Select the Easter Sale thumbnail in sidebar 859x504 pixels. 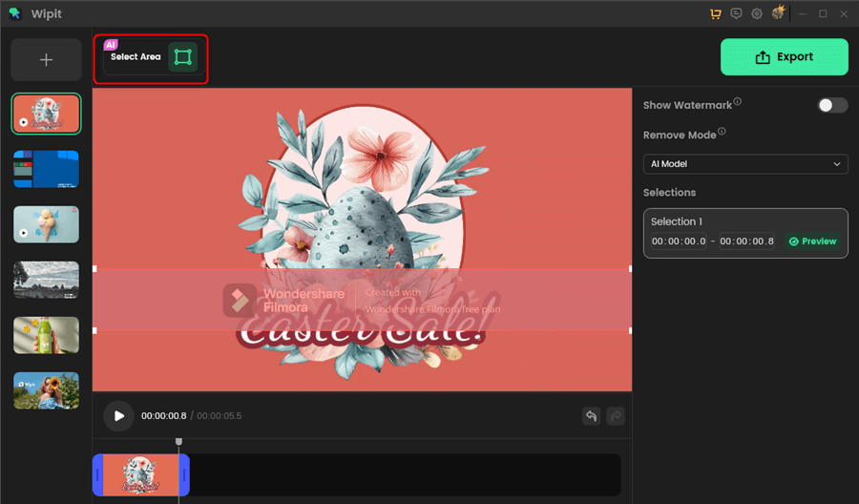(46, 114)
